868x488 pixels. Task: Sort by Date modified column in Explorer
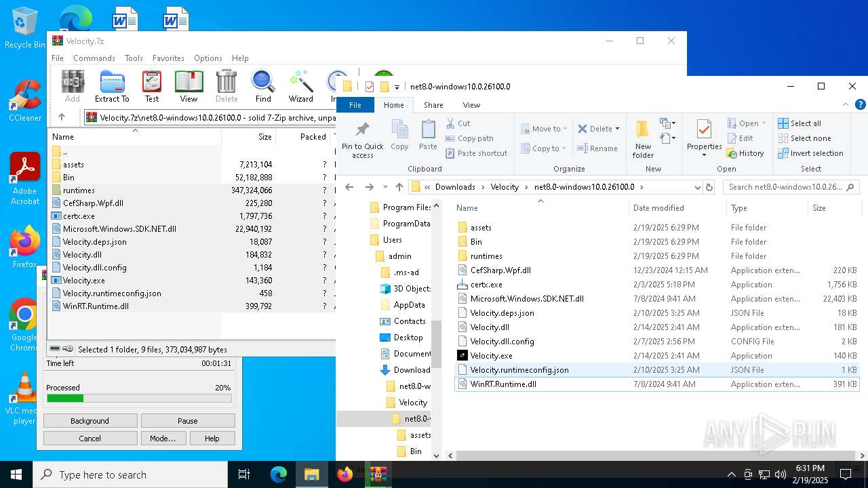coord(658,208)
